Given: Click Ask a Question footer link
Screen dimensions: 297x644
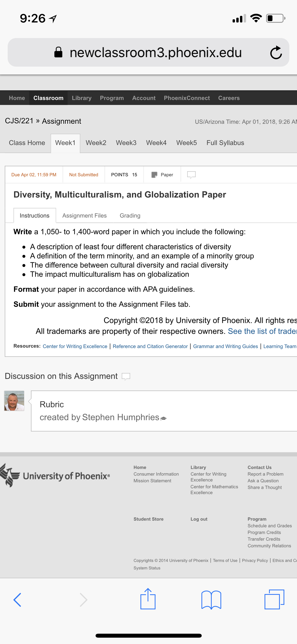Looking at the screenshot, I should click(x=263, y=481).
